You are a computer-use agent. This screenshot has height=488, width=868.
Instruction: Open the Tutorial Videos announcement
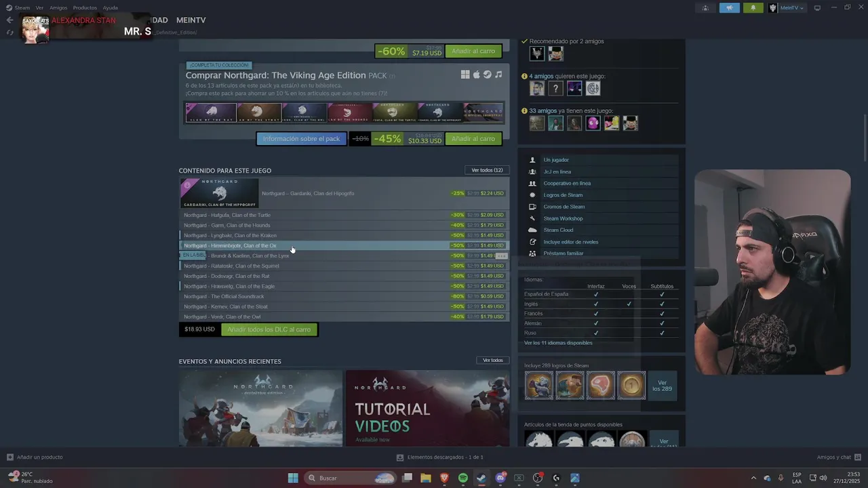427,408
